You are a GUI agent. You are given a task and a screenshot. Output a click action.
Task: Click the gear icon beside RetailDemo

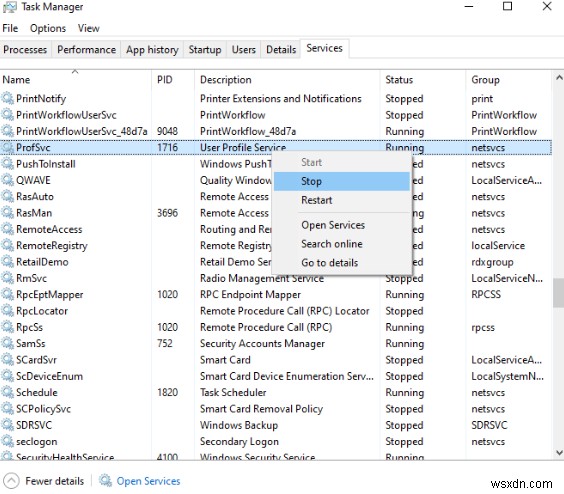pos(7,262)
